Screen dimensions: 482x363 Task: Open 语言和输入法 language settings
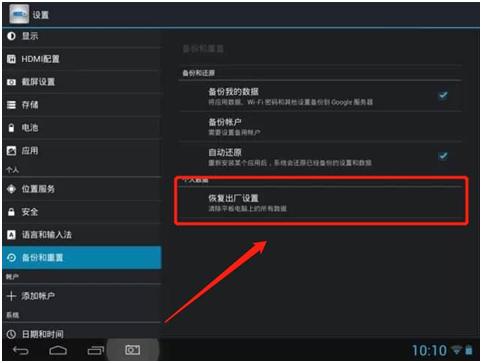82,235
